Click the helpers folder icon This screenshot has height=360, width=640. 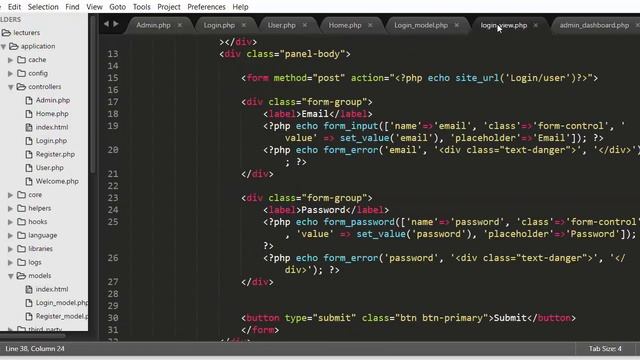22,209
